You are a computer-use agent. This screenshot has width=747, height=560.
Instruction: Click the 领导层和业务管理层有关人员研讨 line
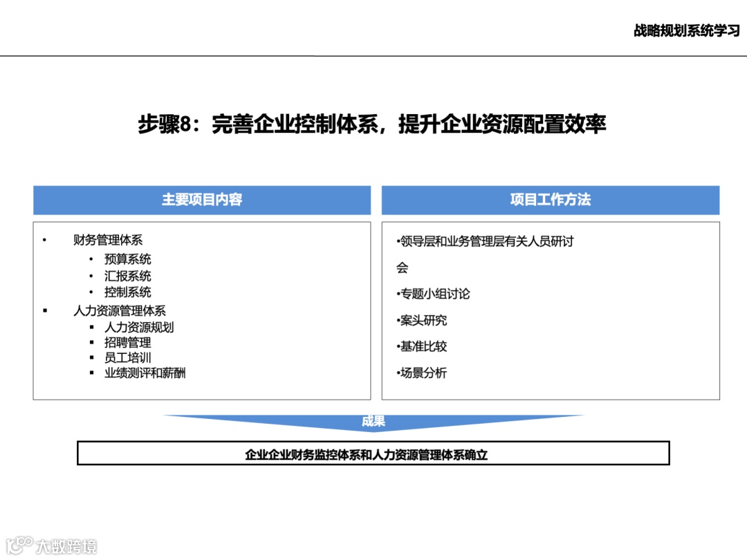coord(485,241)
